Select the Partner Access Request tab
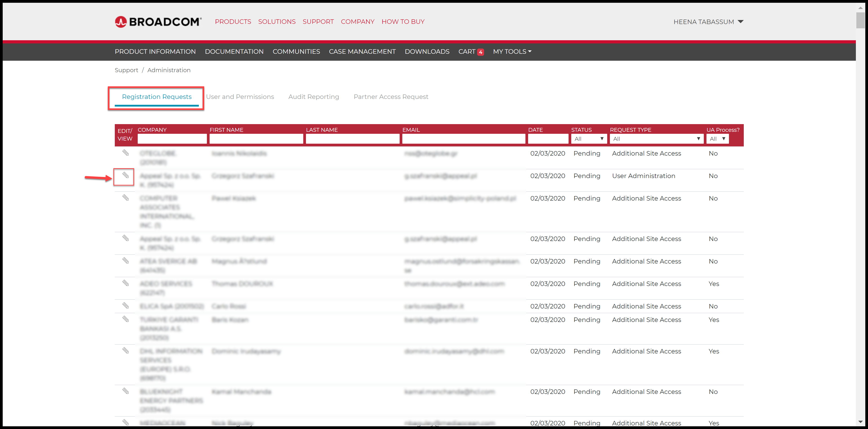The width and height of the screenshot is (868, 429). 390,97
